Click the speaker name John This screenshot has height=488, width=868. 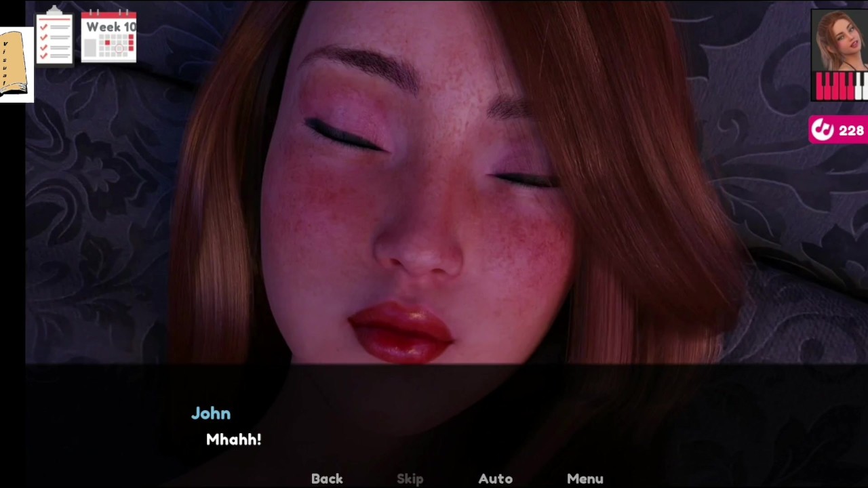[211, 413]
